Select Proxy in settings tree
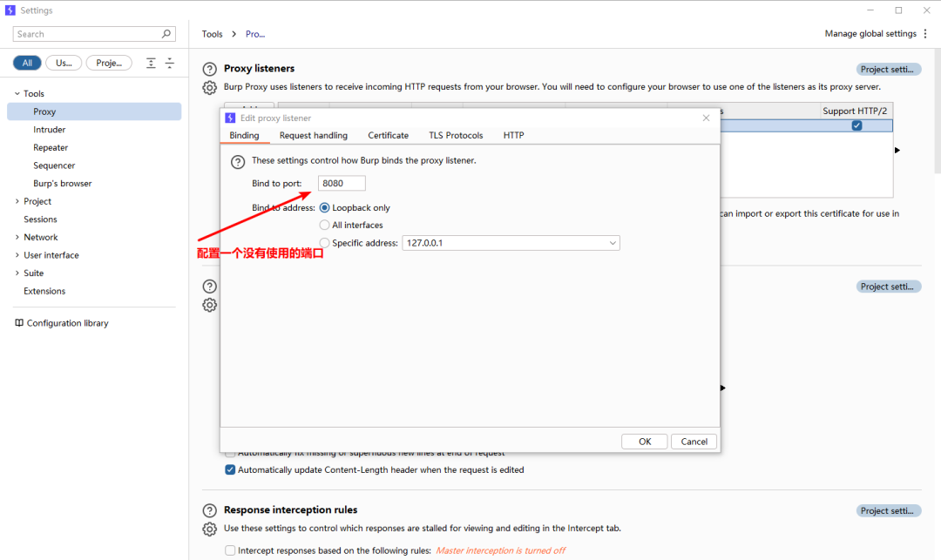 point(94,111)
